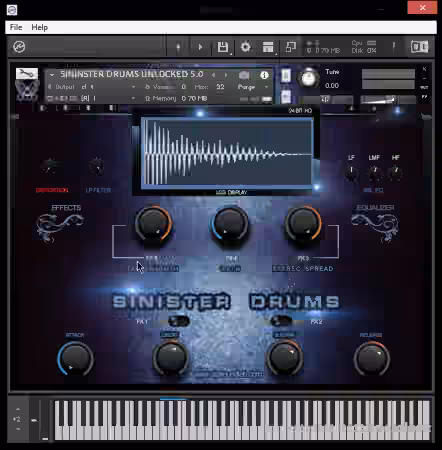442x450 pixels.
Task: Click the Max voices value 32
Action: click(x=220, y=87)
